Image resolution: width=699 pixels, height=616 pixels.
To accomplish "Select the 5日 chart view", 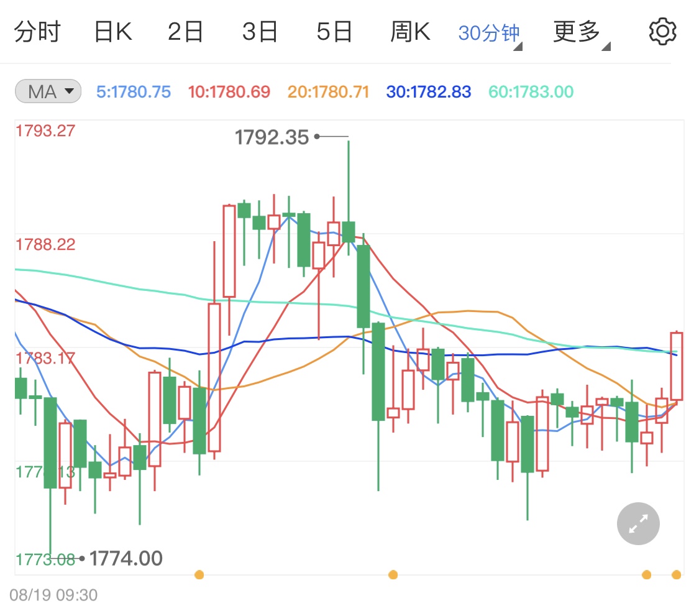I will click(x=334, y=31).
